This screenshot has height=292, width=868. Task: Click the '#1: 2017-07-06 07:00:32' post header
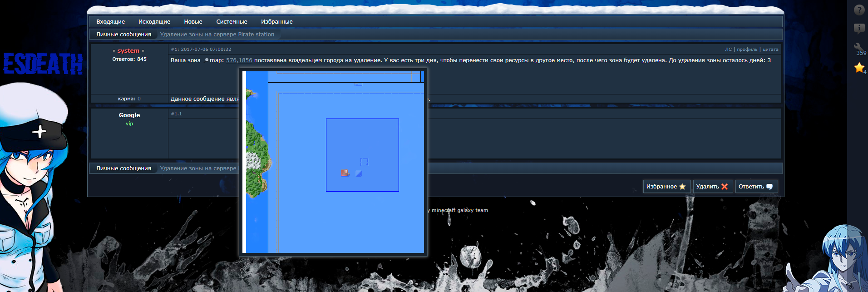coord(201,49)
